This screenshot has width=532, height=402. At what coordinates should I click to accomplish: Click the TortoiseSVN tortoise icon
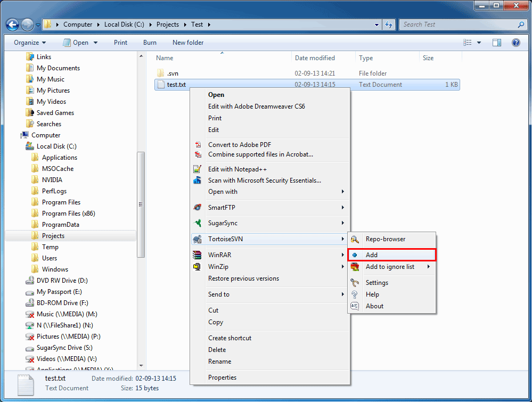pos(197,239)
